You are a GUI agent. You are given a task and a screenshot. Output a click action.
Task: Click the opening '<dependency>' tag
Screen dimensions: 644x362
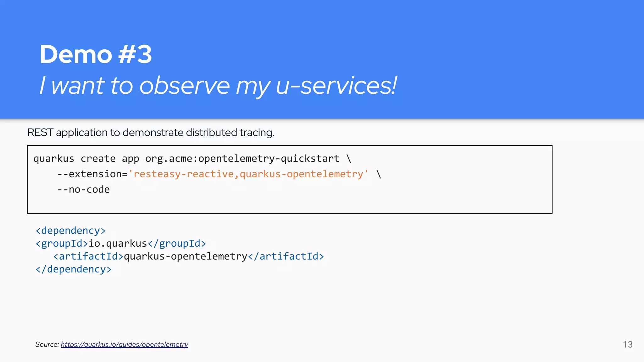pos(70,231)
